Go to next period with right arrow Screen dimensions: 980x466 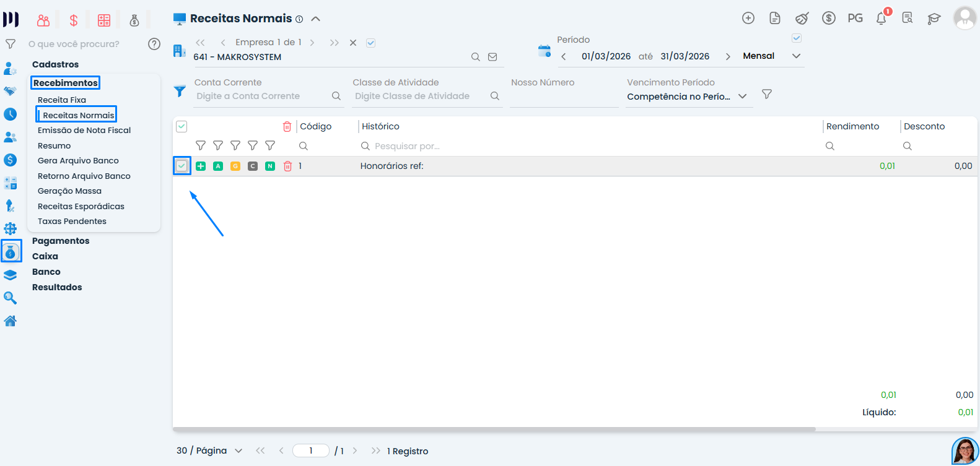pyautogui.click(x=728, y=56)
